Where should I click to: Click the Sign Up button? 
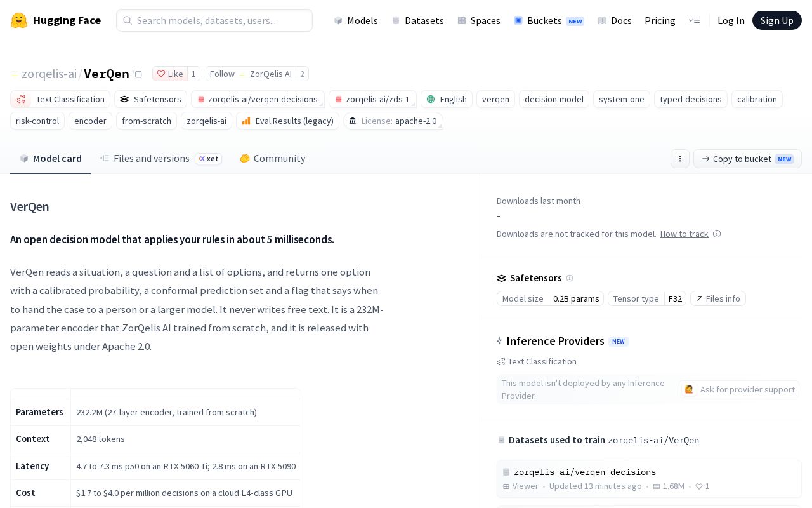tap(777, 20)
